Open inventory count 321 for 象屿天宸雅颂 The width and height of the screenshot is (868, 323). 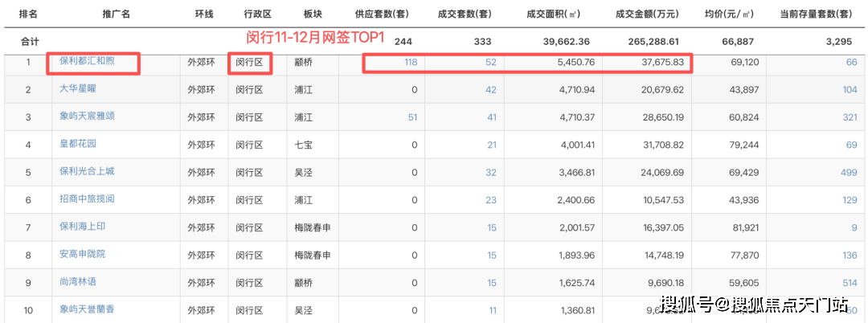pos(849,117)
